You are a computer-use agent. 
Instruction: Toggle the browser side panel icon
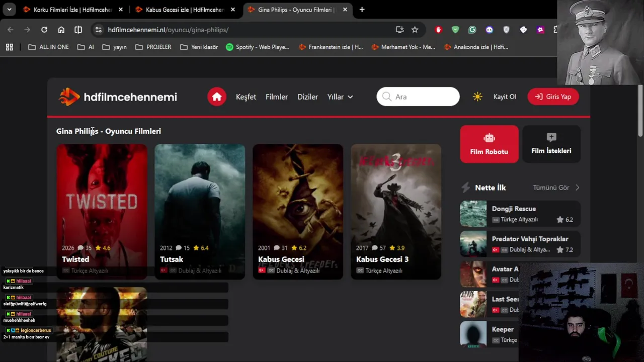(78, 30)
